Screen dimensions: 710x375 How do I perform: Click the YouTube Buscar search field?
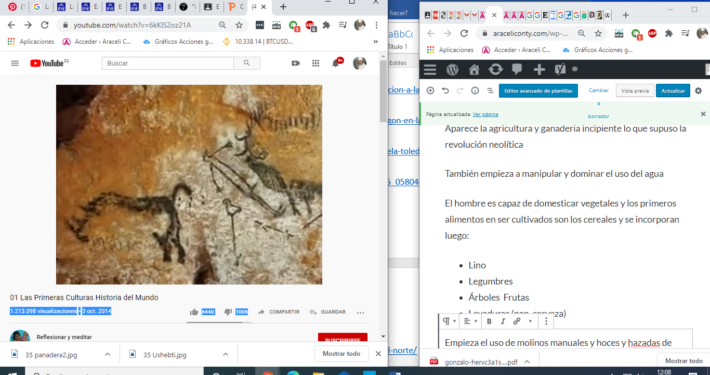point(168,63)
